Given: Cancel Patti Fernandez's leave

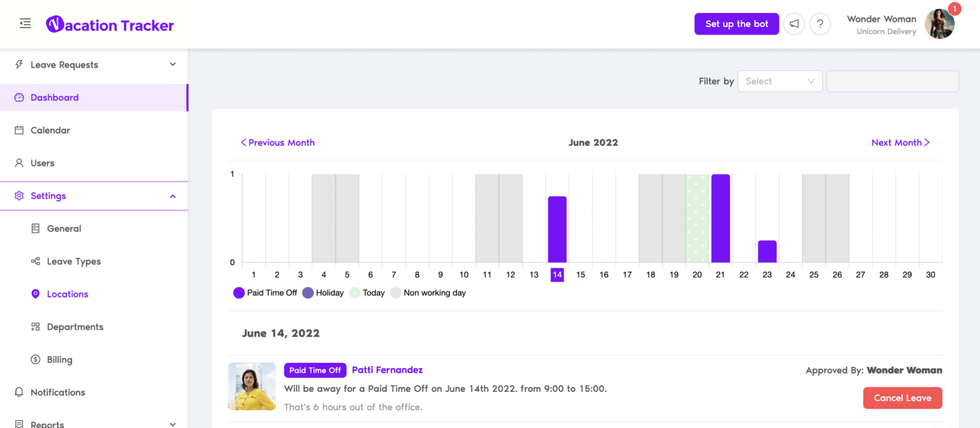Looking at the screenshot, I should 902,398.
